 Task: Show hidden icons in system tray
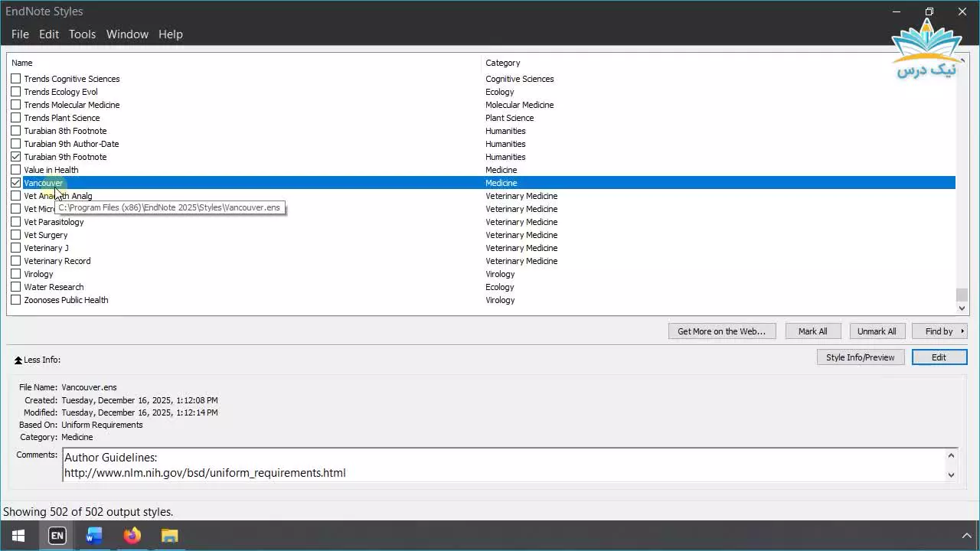click(x=966, y=536)
